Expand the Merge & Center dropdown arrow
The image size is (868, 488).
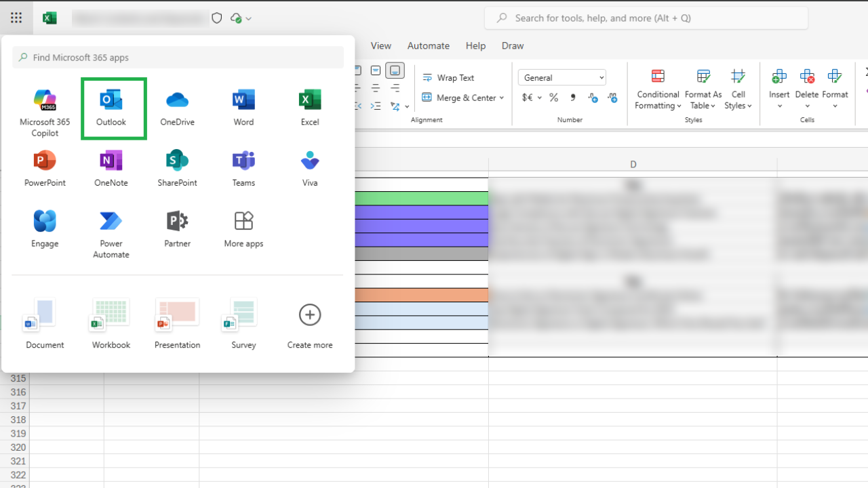click(502, 98)
